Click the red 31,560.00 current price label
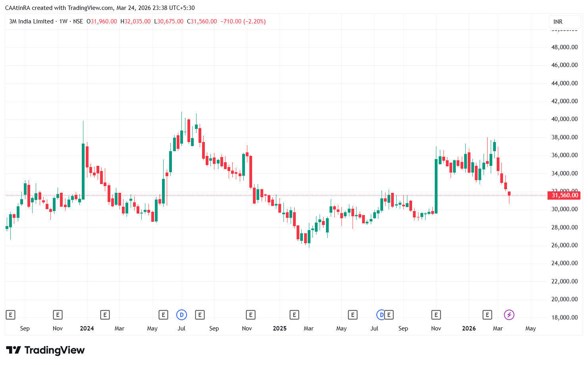Screen dimensions: 588x365 pos(564,195)
